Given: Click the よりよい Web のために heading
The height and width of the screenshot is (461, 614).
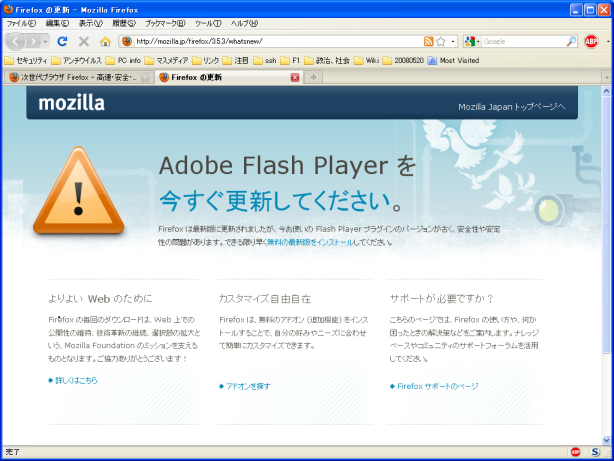Looking at the screenshot, I should 100,299.
